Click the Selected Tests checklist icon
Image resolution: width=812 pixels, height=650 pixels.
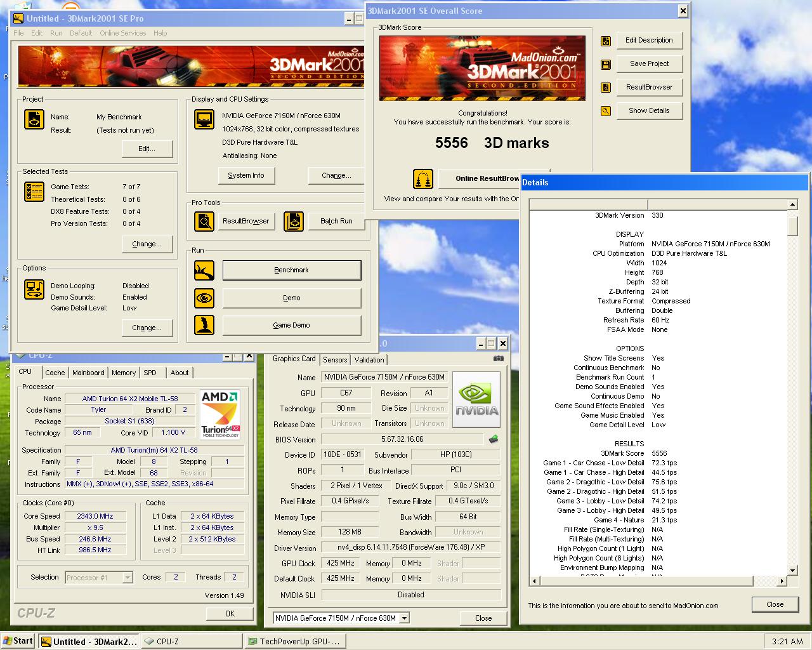coord(34,192)
